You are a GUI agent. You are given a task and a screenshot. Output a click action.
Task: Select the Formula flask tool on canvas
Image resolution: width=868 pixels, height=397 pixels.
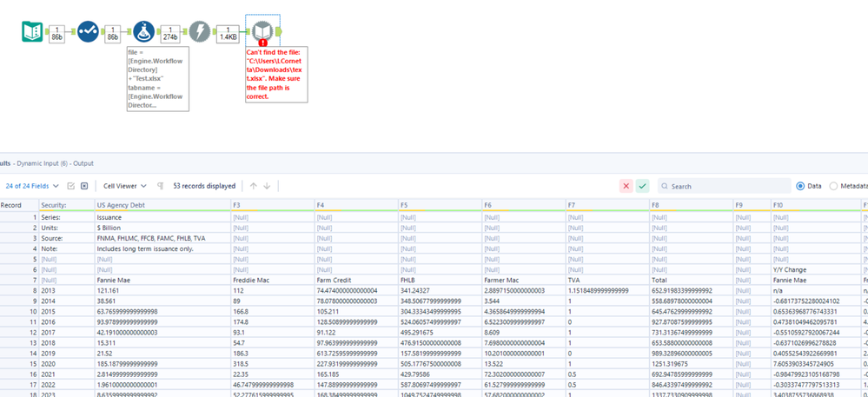point(144,31)
